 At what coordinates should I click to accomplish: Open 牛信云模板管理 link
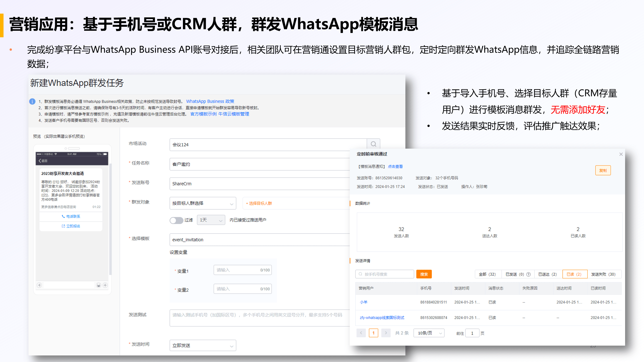click(x=234, y=114)
